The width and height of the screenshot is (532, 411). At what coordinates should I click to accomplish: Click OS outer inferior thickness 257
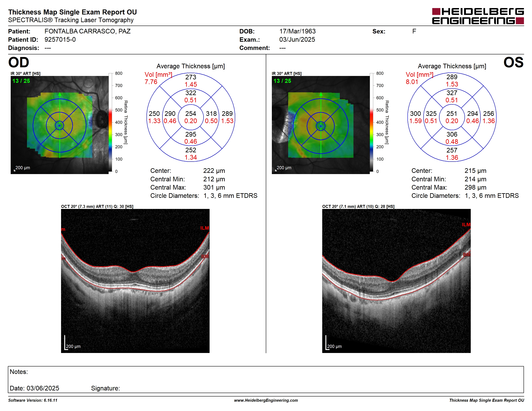[452, 150]
